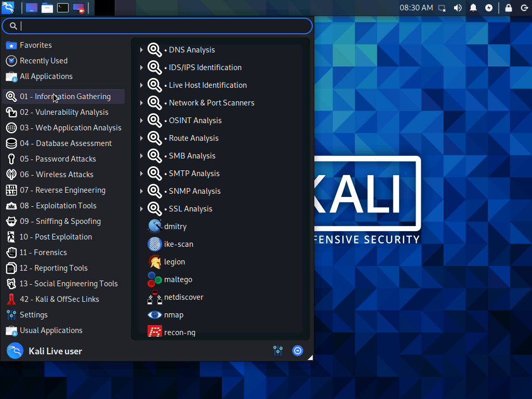
Task: Open the volume control in system tray
Action: tap(458, 8)
